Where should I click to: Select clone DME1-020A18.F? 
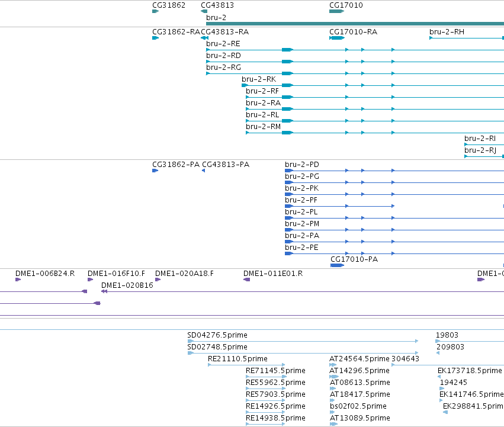click(x=158, y=280)
